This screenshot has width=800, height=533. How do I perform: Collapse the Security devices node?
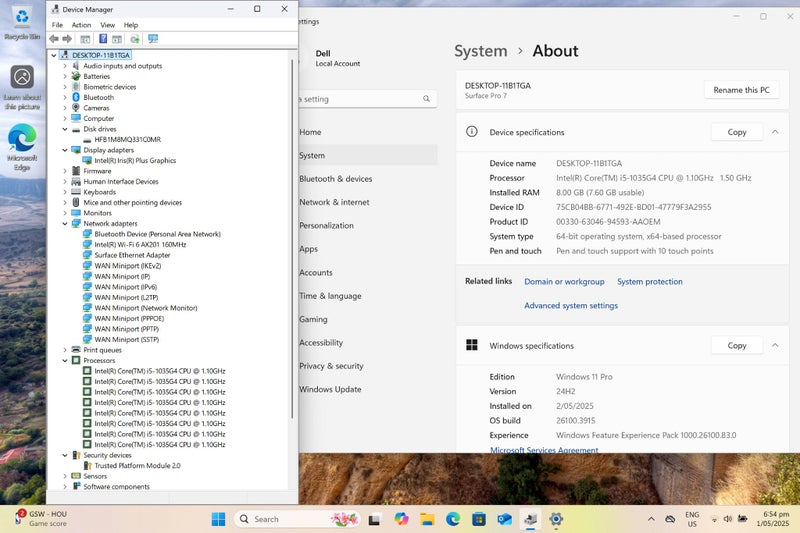coord(65,455)
